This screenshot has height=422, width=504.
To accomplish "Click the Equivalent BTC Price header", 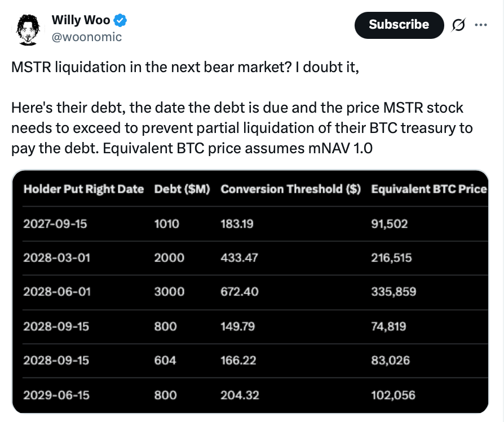I will 429,189.
